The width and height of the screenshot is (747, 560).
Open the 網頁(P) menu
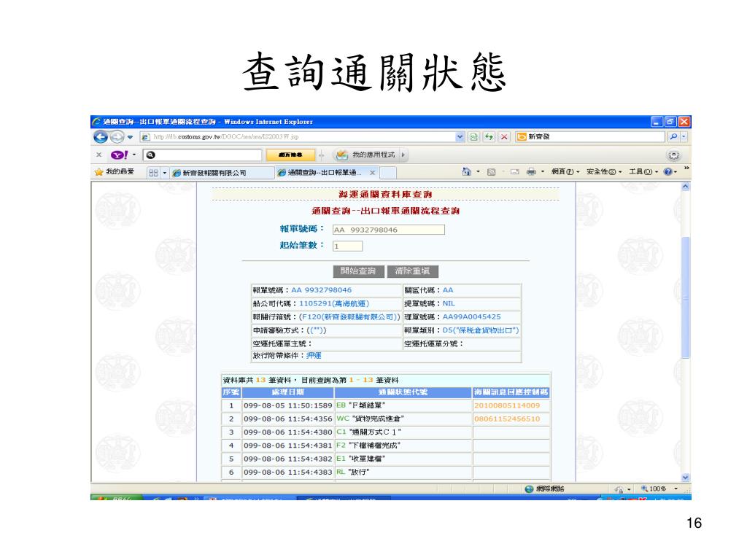[565, 172]
